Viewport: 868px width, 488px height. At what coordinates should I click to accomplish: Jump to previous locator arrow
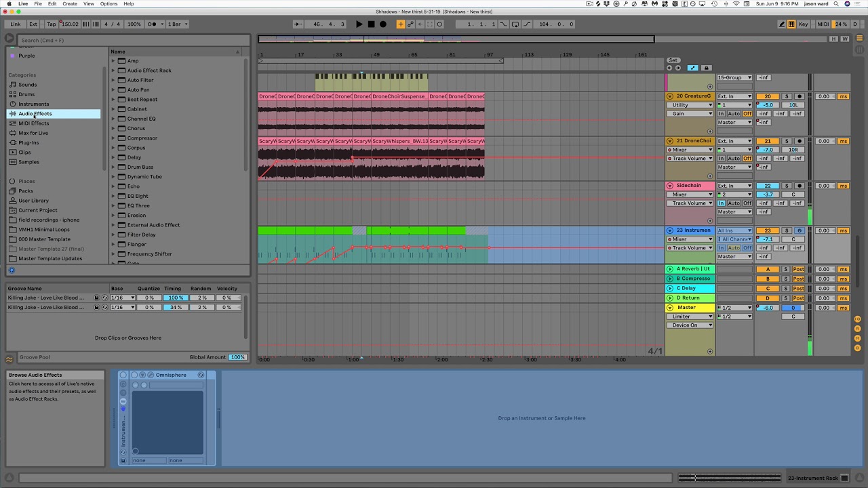[670, 68]
